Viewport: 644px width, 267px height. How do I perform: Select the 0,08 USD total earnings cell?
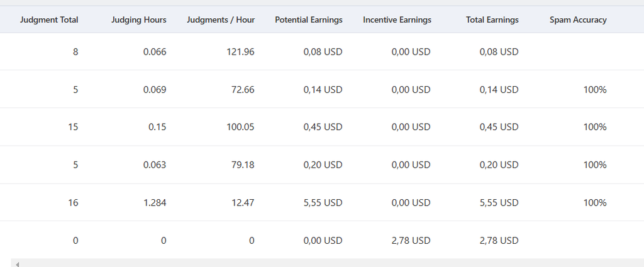(x=499, y=52)
